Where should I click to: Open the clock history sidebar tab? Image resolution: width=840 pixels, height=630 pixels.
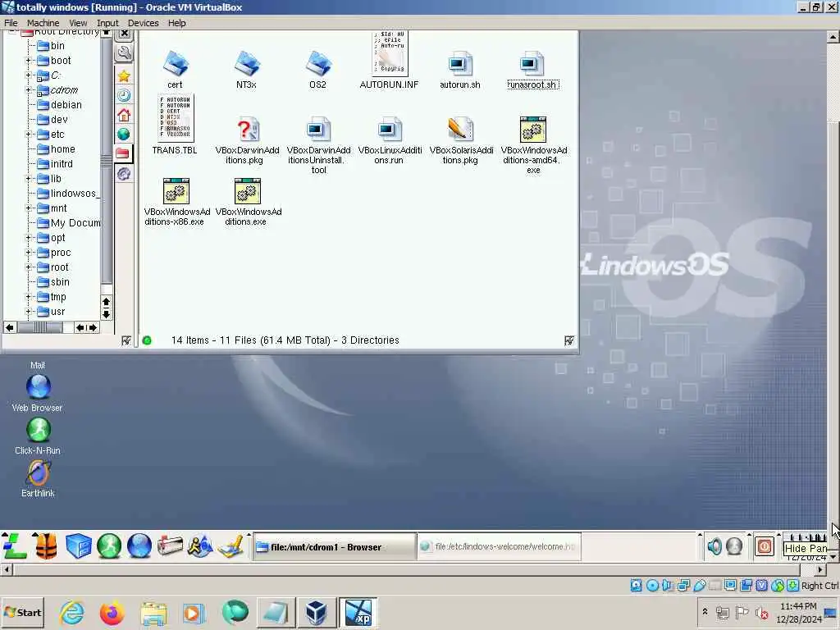click(124, 95)
